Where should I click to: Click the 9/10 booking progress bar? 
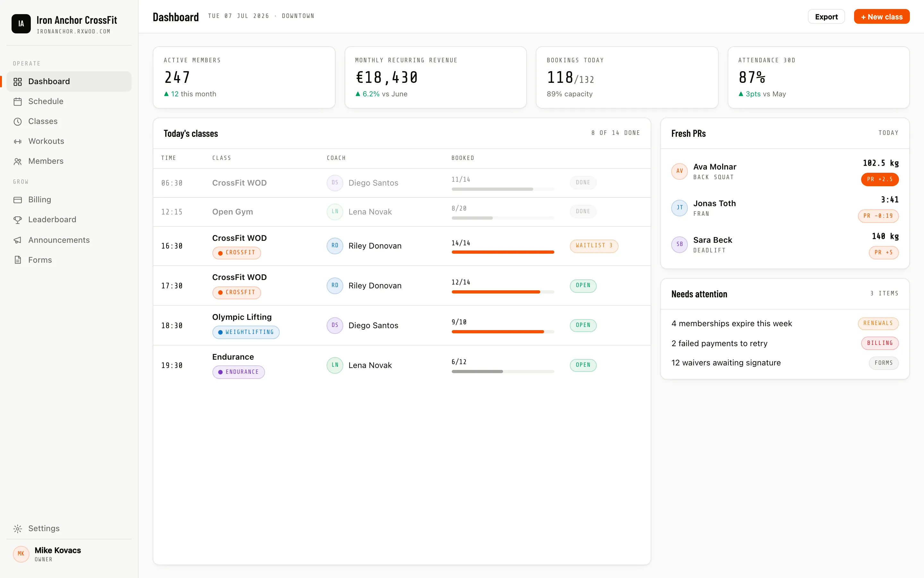coord(503,332)
